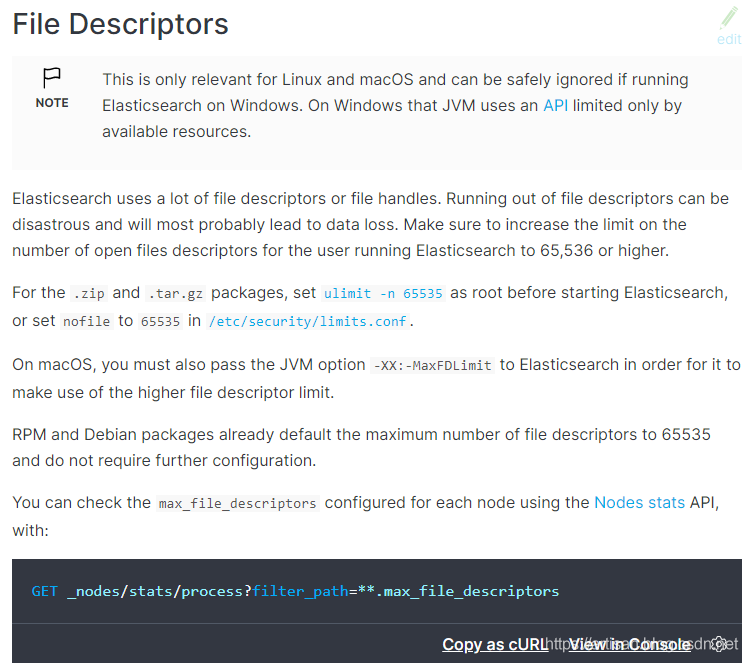Click the inline code 65535 after nofile
This screenshot has width=749, height=663.
(160, 321)
